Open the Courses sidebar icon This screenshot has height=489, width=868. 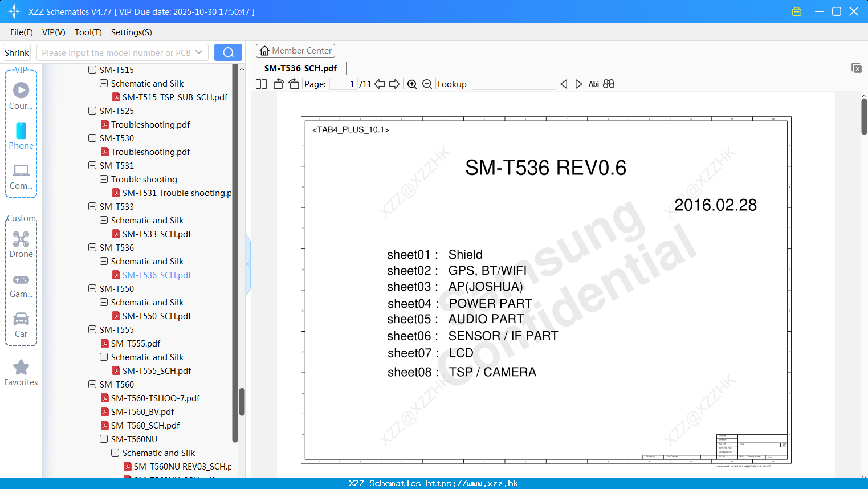pos(21,96)
